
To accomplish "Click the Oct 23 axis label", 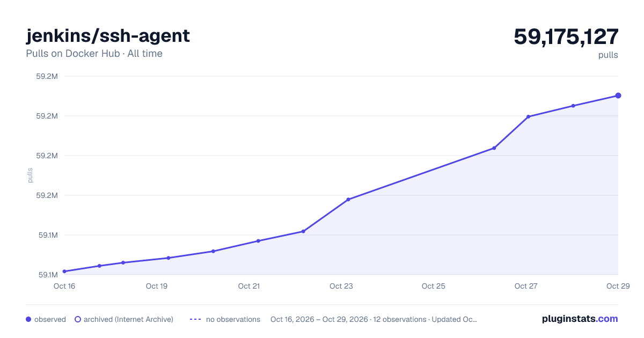I will (x=341, y=286).
